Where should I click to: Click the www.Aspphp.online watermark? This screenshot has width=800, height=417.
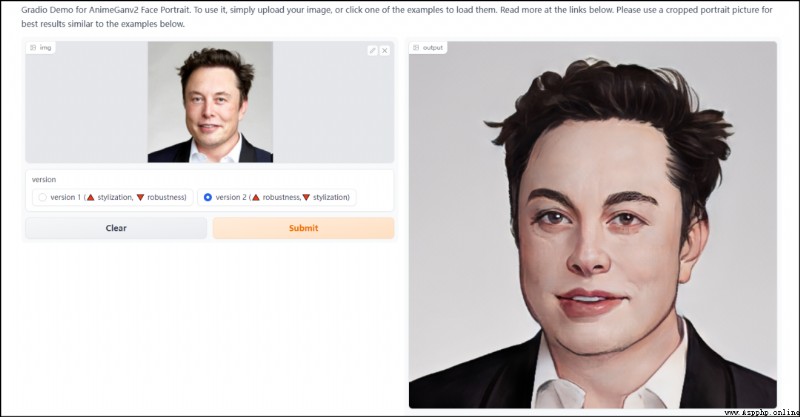click(x=761, y=412)
